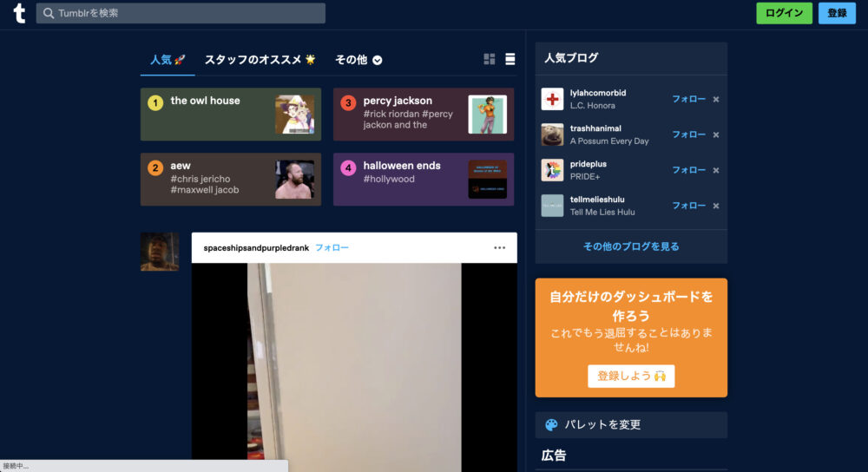
Task: Dismiss the prideplus recommendation
Action: 716,170
